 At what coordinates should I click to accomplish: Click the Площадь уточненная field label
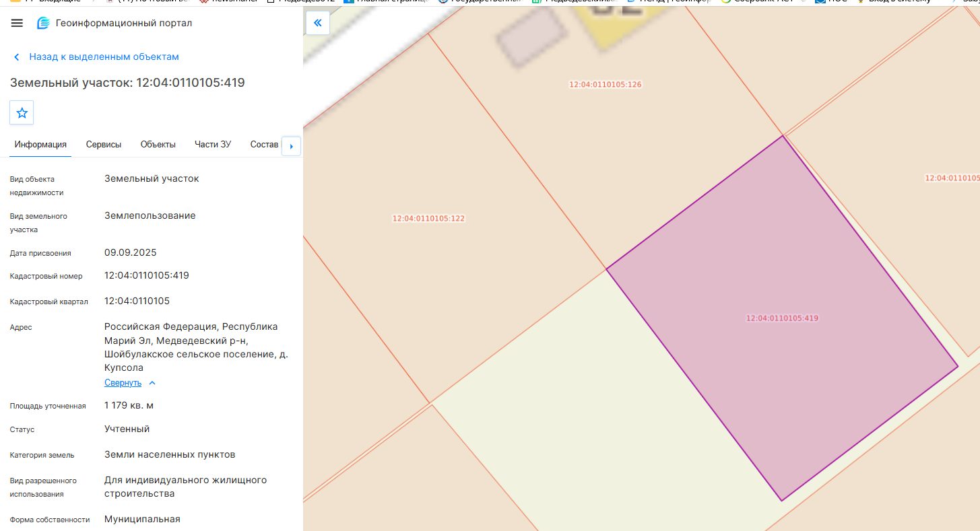tap(48, 406)
